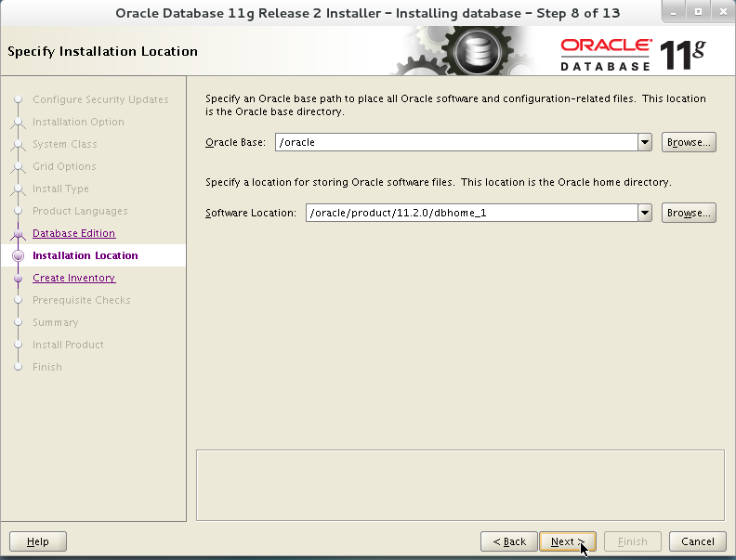Image resolution: width=736 pixels, height=560 pixels.
Task: Focus the Oracle Base text field
Action: (456, 142)
